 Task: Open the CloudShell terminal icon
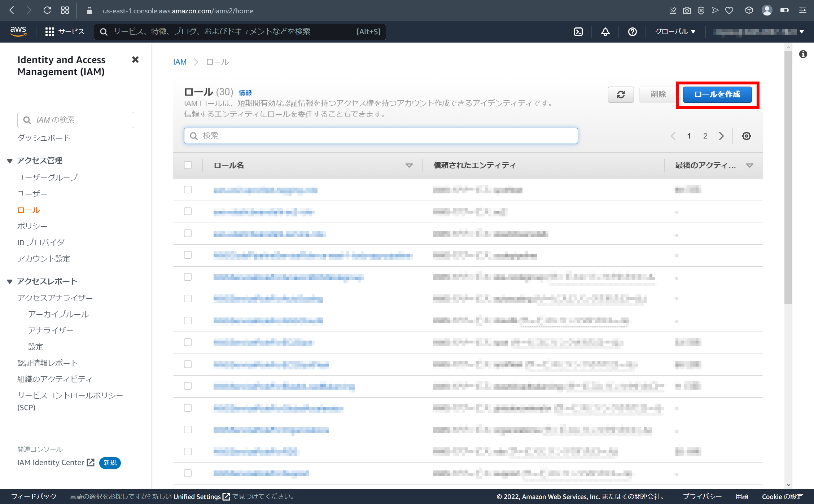pyautogui.click(x=578, y=32)
